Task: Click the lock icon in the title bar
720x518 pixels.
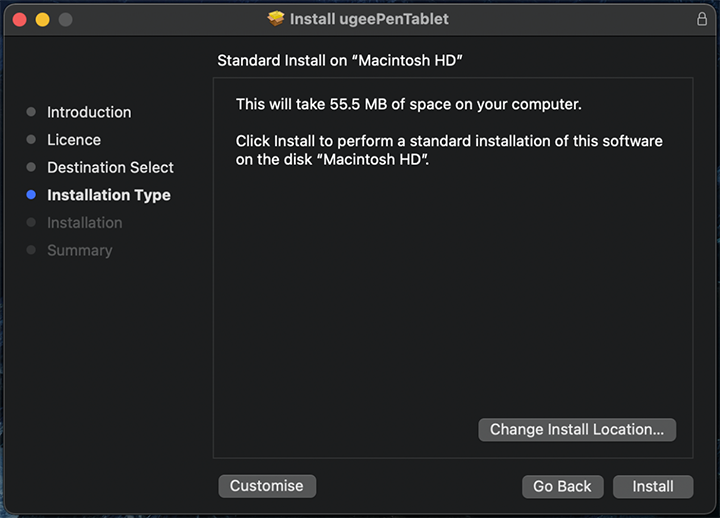Action: coord(701,19)
